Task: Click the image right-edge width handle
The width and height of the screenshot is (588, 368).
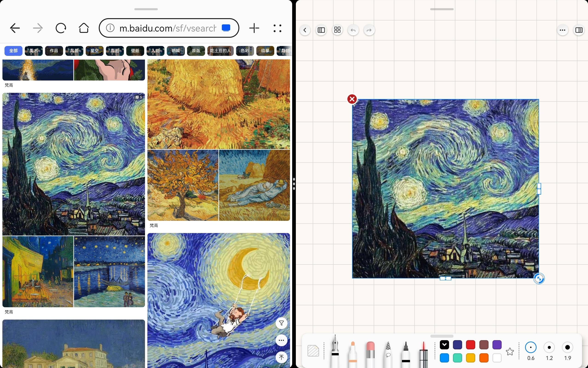Action: coord(539,189)
